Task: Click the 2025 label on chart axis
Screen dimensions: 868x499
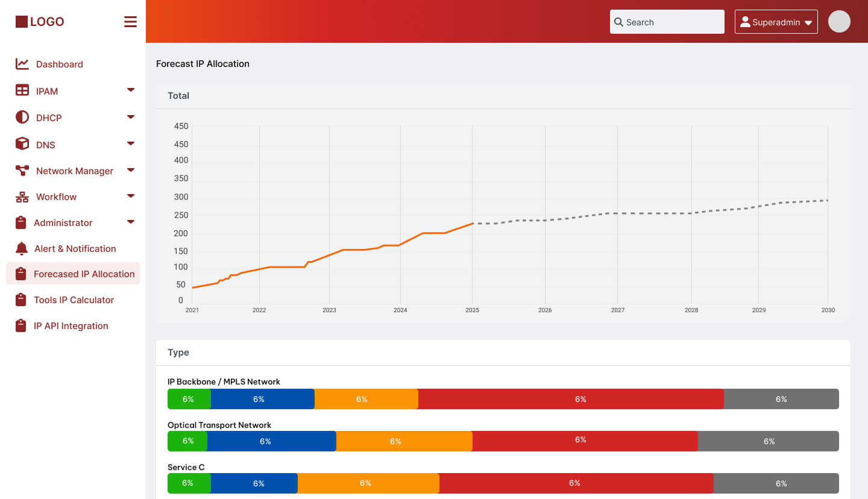Action: point(473,310)
